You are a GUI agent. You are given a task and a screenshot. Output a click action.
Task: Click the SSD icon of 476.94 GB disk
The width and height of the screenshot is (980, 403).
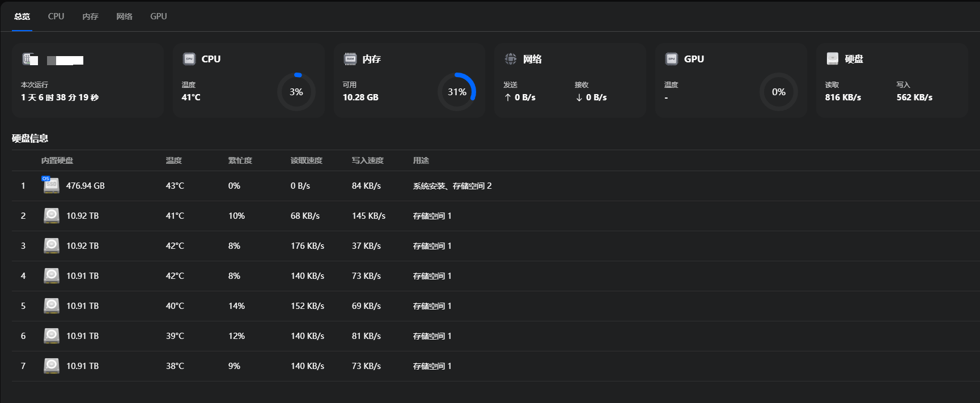point(51,185)
